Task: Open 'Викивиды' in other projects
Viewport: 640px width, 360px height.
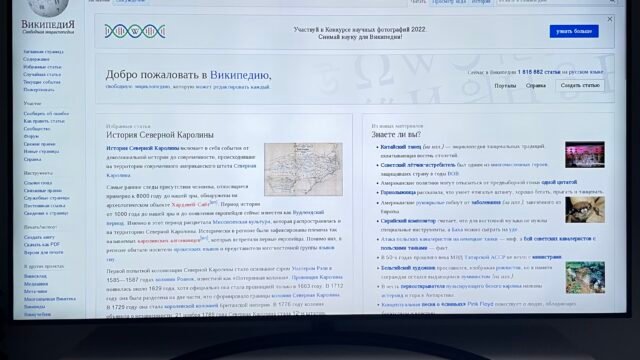Action: (x=34, y=307)
